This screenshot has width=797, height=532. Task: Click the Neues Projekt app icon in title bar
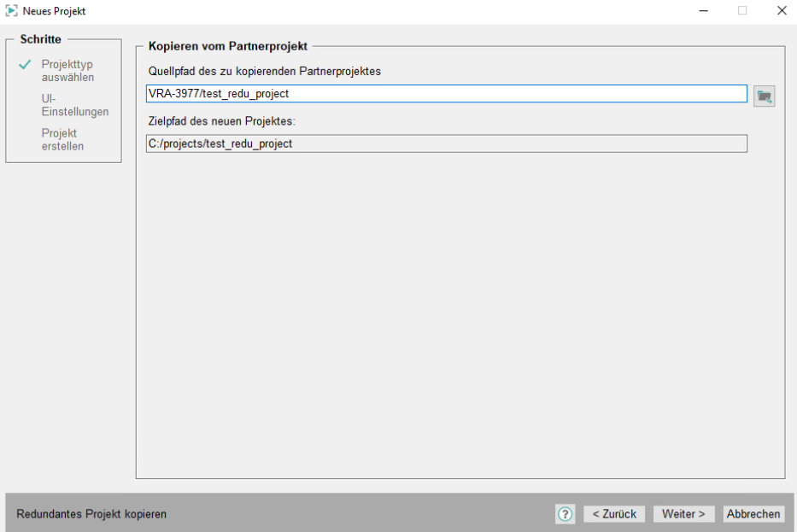pos(11,10)
